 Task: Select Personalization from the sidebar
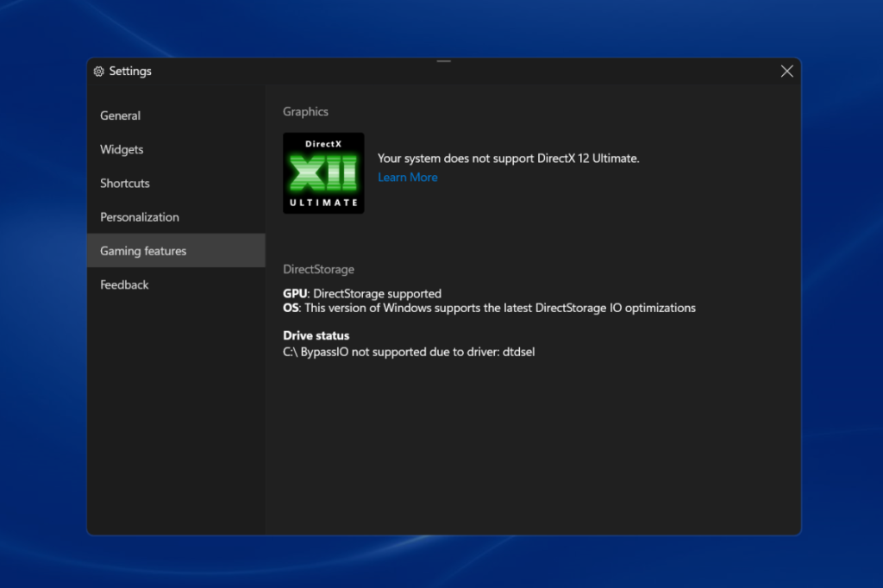tap(139, 216)
